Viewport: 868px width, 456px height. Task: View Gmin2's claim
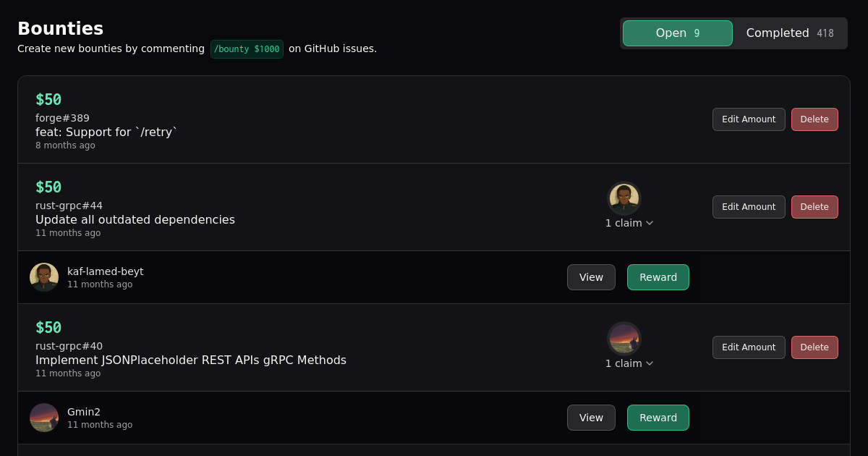click(591, 418)
